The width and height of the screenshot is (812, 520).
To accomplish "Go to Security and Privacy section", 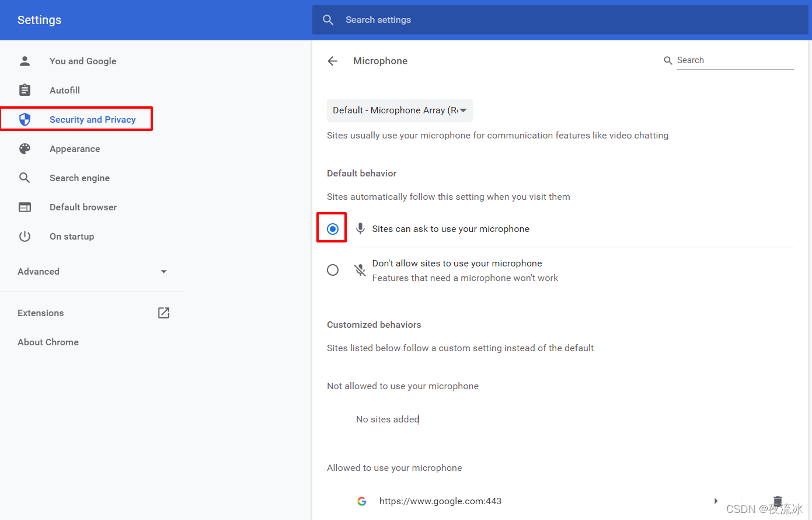I will (92, 119).
